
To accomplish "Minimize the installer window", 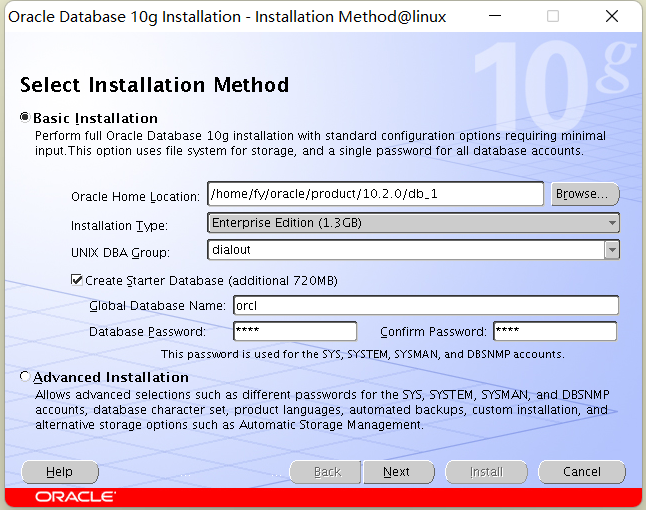I will point(495,16).
